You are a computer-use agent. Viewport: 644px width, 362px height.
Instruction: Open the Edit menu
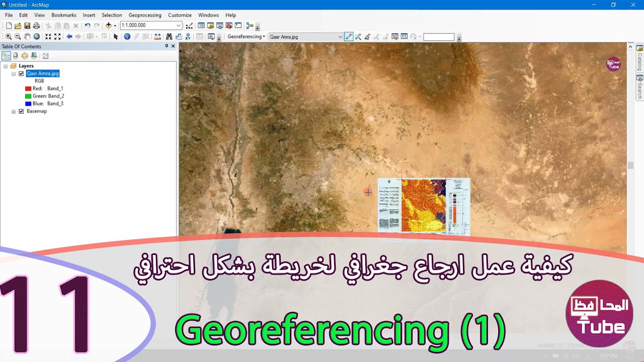coord(23,15)
